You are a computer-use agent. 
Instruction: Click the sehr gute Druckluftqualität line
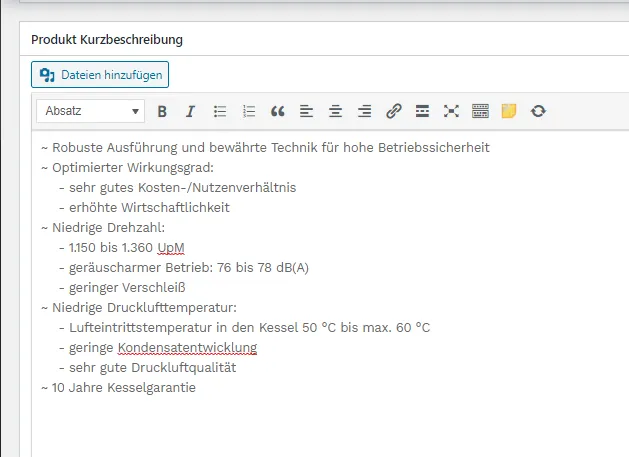coord(147,368)
